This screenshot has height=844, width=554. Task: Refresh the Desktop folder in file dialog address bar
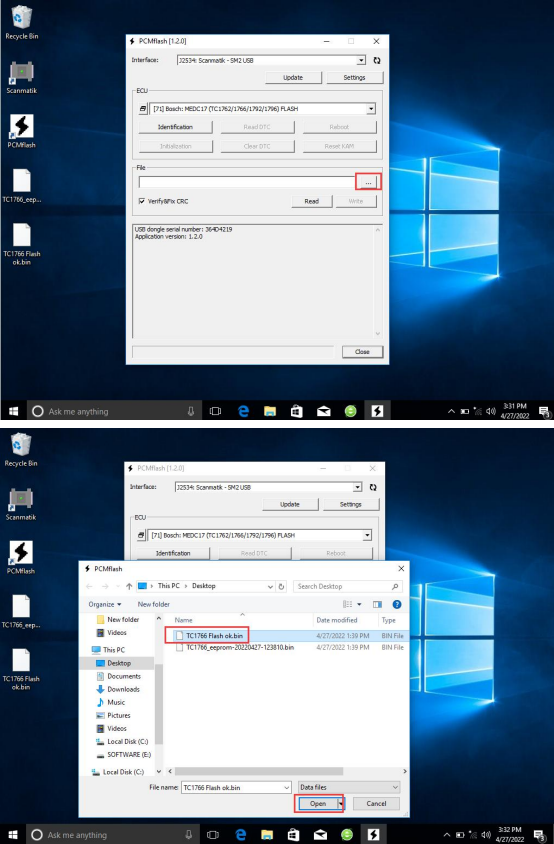[x=281, y=586]
